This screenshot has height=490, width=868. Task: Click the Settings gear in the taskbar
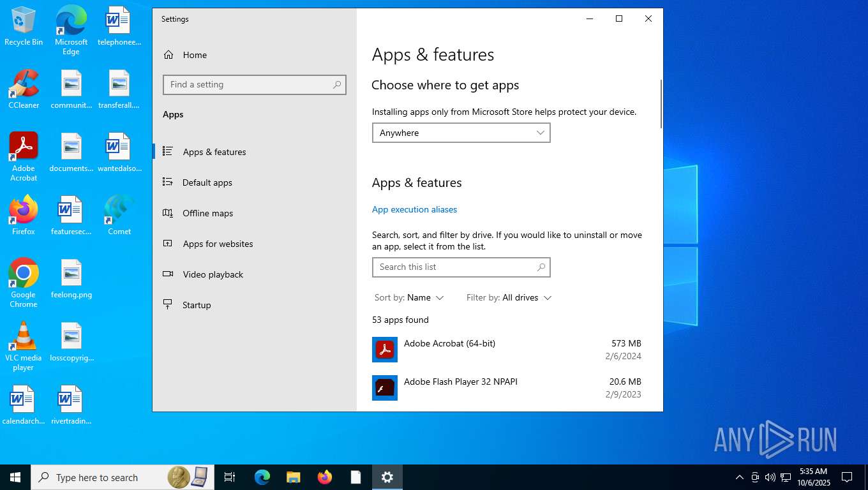click(x=387, y=477)
